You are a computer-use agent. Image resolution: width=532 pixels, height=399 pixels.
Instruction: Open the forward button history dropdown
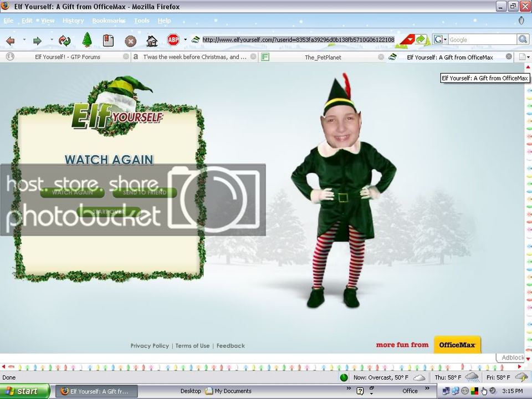click(52, 40)
